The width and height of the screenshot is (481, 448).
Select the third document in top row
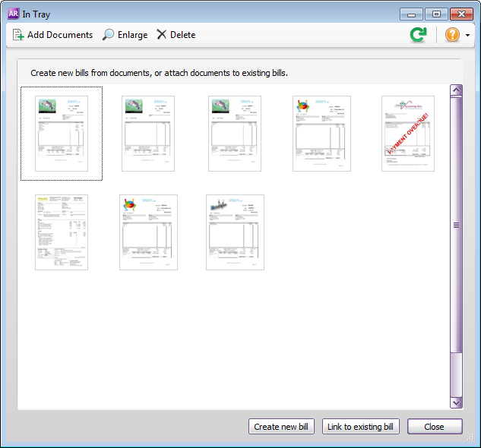point(235,134)
